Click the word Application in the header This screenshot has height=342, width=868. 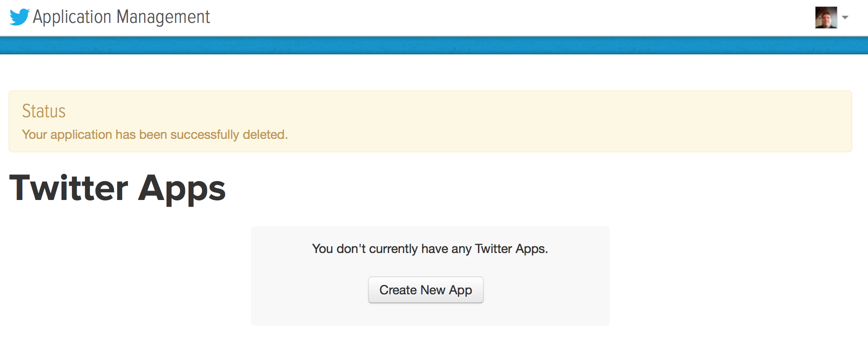(72, 17)
